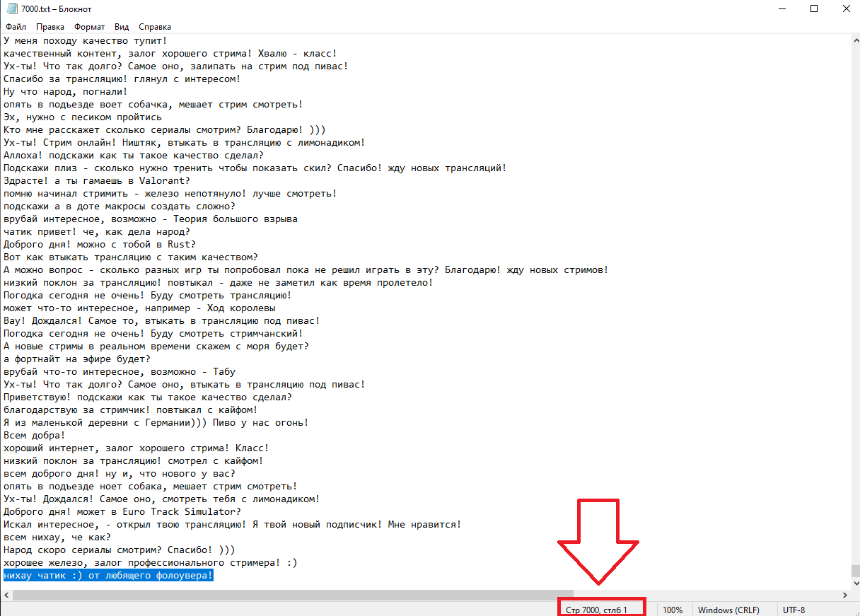
Task: Click the vertical scrollbar thumb at bottom
Action: point(854,571)
